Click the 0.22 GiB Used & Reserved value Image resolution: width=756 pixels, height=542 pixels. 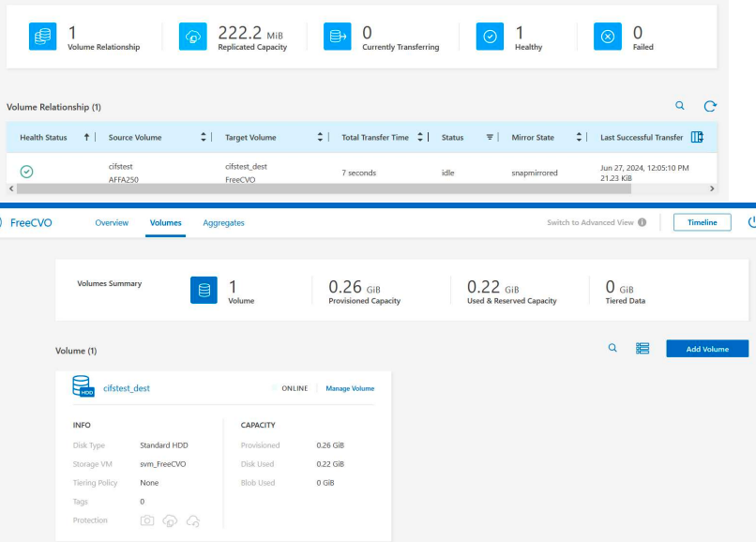(492, 287)
